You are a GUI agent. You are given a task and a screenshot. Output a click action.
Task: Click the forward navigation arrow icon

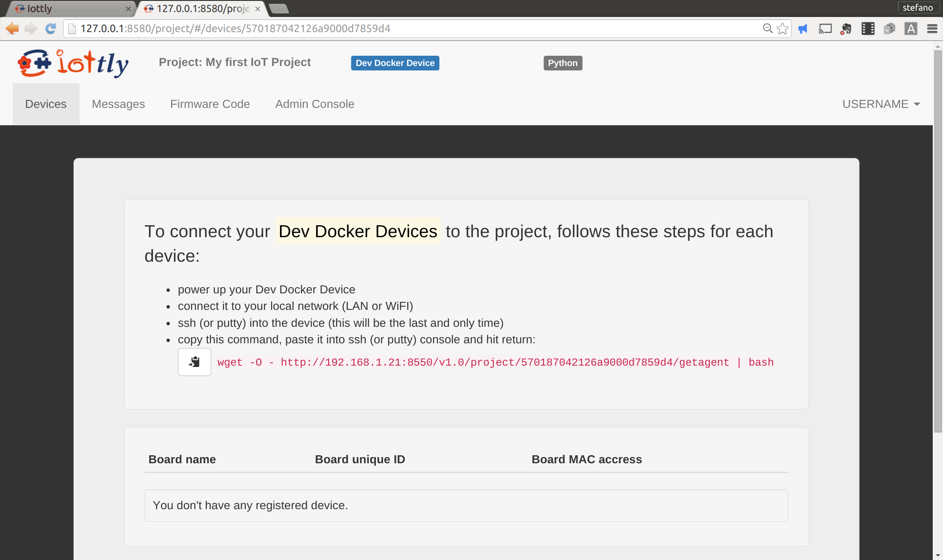(30, 28)
